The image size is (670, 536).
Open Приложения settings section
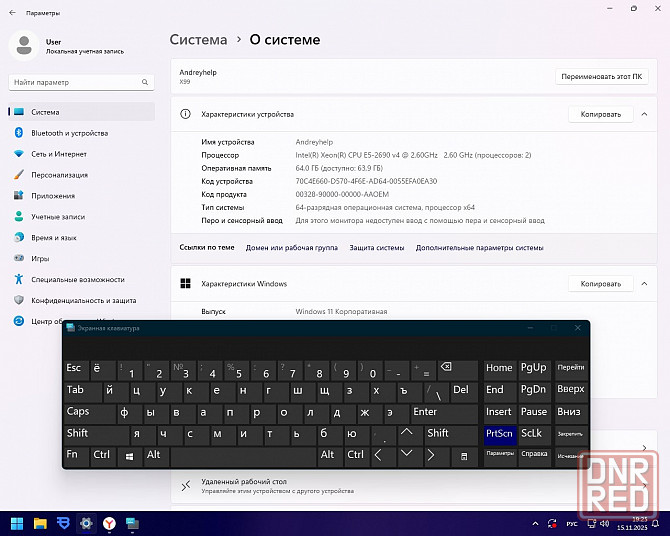[81, 196]
